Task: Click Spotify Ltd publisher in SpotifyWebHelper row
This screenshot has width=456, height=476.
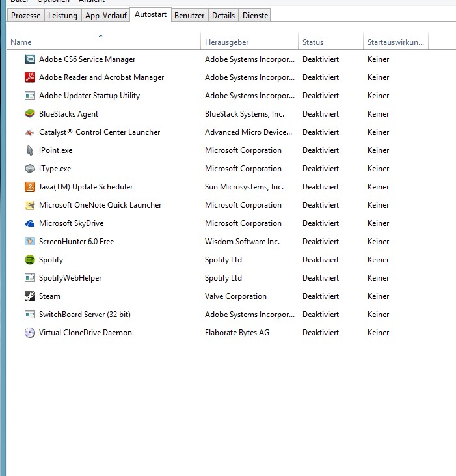Action: (224, 278)
